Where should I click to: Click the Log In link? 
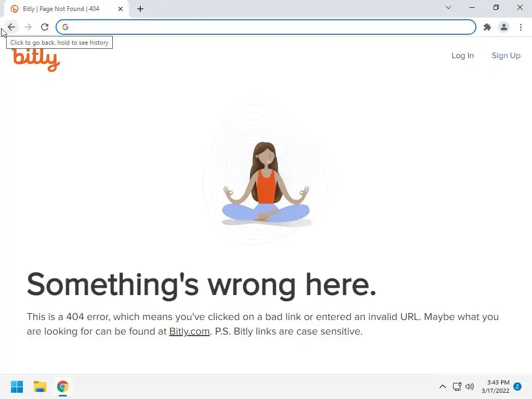(x=462, y=56)
